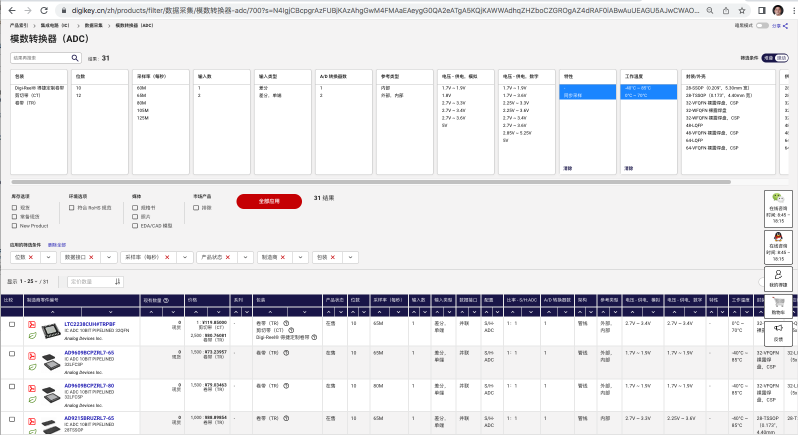
Task: Open product link AD9215BRUZRL7-65
Action: coord(89,419)
